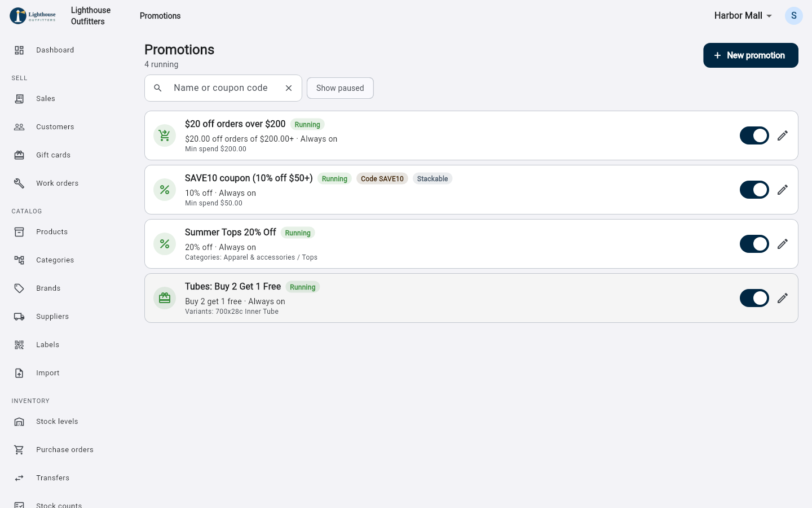Open Suppliers truck icon
Screen dimensions: 812x508
click(19, 317)
